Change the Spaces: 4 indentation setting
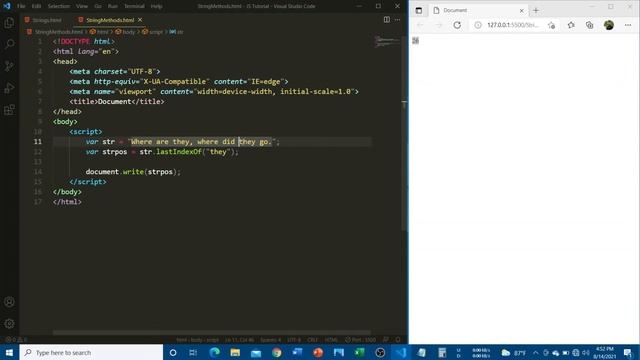640x360 pixels. point(270,340)
